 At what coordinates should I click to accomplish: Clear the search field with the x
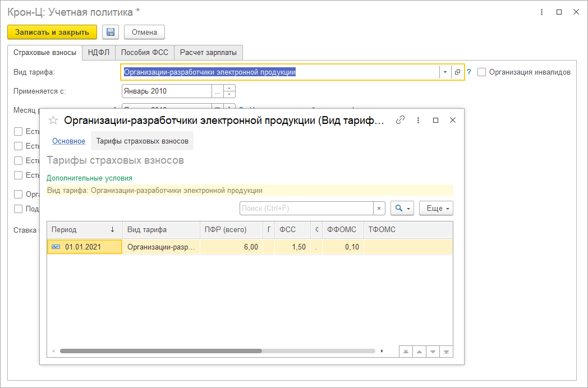point(379,209)
